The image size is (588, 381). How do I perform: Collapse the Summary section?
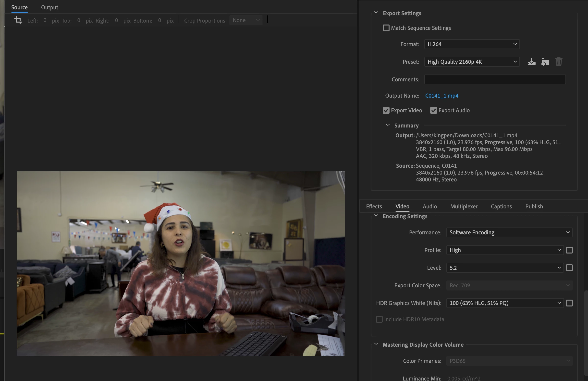[x=388, y=125]
